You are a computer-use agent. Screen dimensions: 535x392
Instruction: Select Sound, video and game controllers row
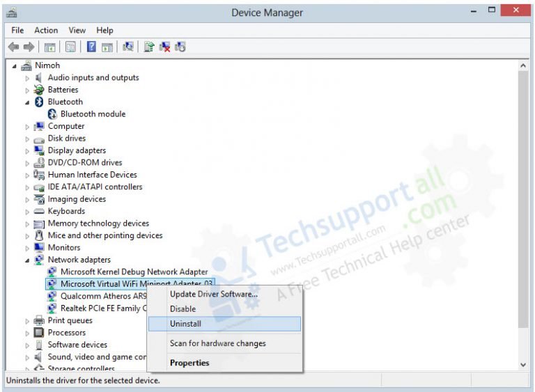click(97, 357)
